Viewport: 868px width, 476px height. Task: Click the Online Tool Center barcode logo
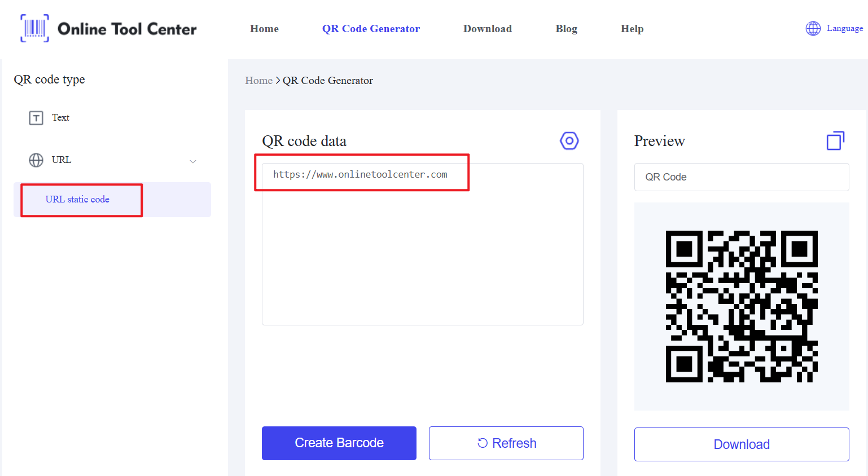[x=35, y=28]
